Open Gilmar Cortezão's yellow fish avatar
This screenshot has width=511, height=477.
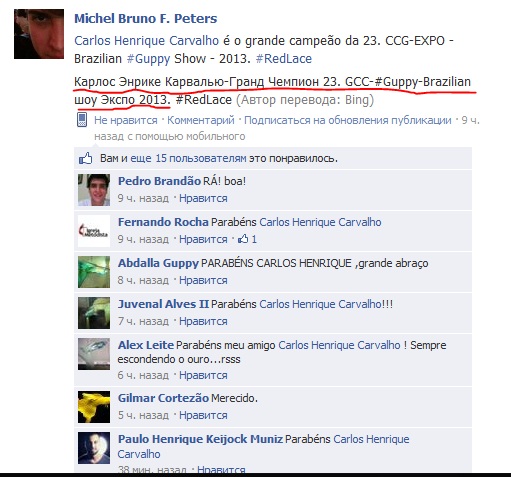(94, 407)
